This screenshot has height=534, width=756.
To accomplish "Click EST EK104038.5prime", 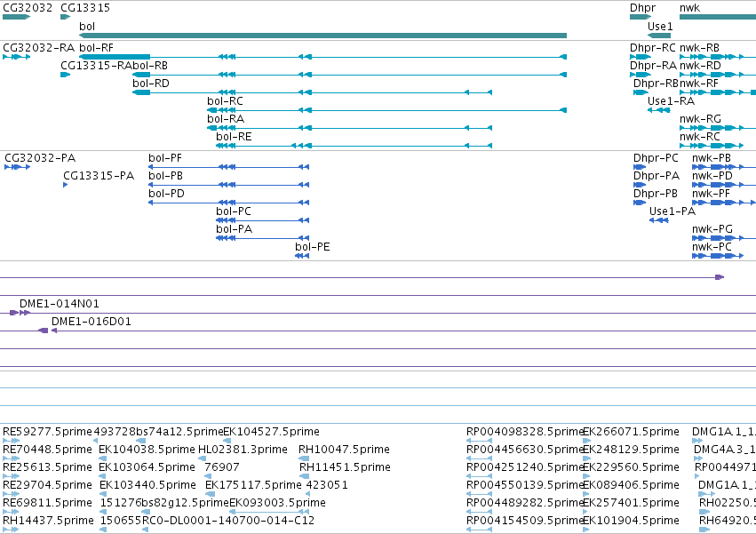I will pyautogui.click(x=147, y=450).
